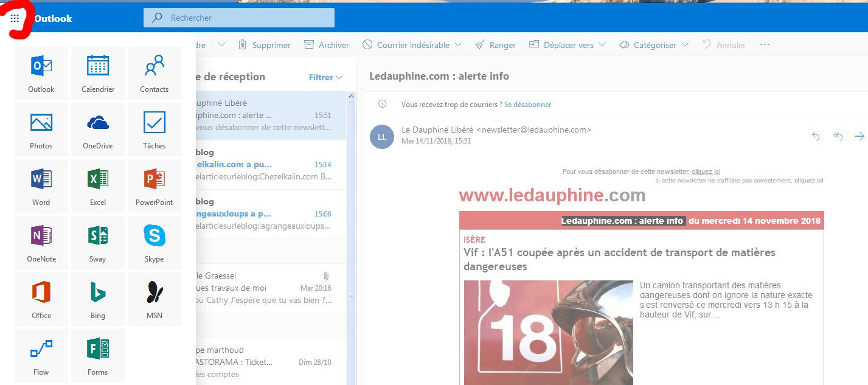Open the Forms app tile
The width and height of the screenshot is (868, 385).
(x=98, y=356)
